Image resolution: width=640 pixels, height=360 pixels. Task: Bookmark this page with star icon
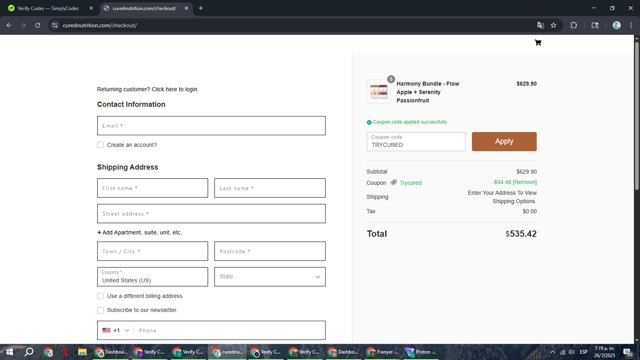pos(553,25)
